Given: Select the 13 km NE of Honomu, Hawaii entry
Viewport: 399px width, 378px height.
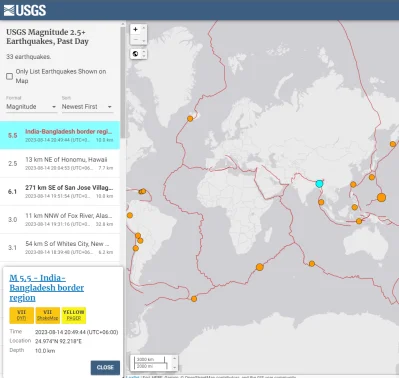Looking at the screenshot, I should [60, 163].
